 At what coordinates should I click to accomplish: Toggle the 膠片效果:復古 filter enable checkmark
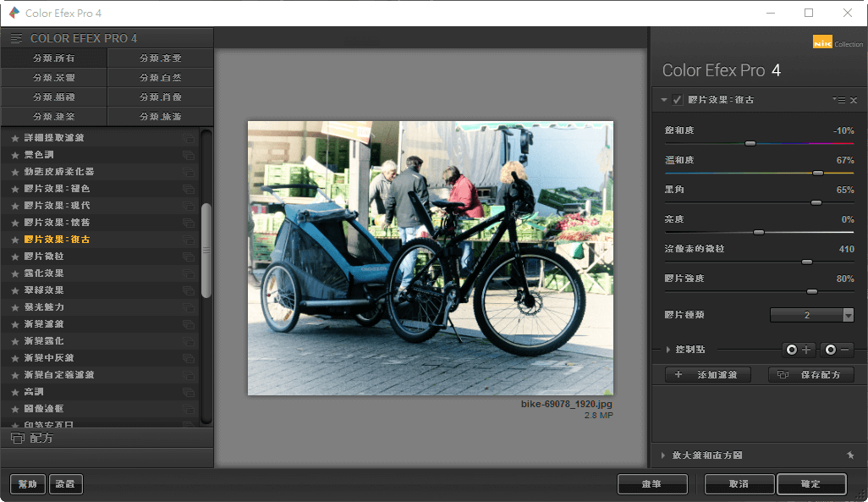pos(677,99)
